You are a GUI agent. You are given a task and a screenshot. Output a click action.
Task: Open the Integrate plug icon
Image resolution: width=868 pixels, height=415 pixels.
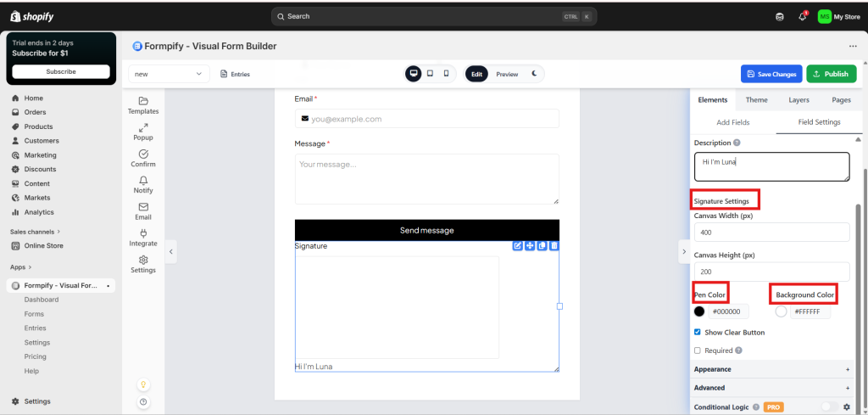(x=143, y=237)
